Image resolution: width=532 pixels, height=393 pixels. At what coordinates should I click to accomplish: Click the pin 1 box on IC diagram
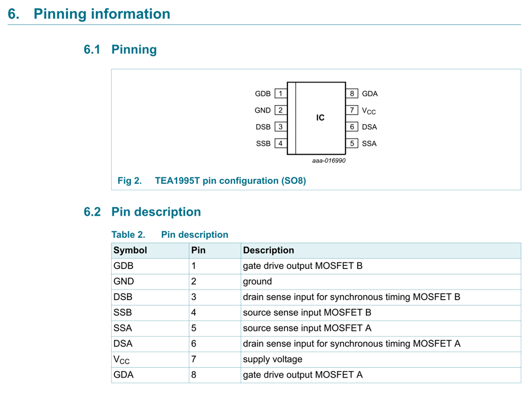click(x=280, y=94)
